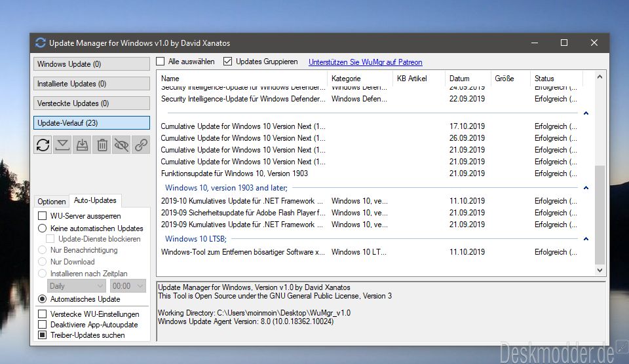The image size is (629, 364).
Task: Sort by the KB Artikel column header
Action: pos(419,79)
